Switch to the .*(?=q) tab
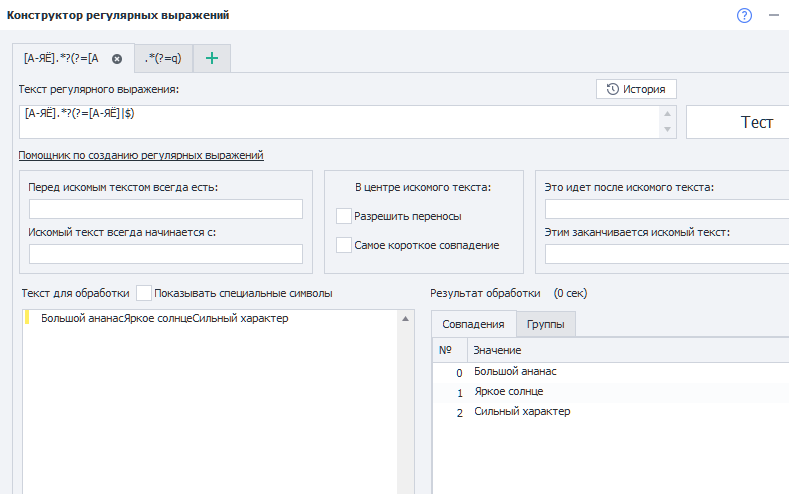Image resolution: width=789 pixels, height=494 pixels. pos(162,59)
